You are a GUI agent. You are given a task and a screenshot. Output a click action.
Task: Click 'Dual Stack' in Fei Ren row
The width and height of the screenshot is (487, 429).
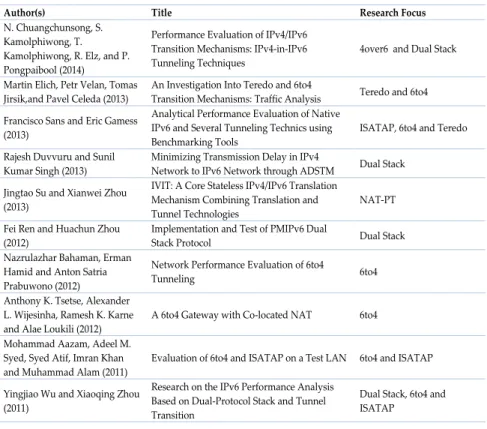[x=382, y=236]
